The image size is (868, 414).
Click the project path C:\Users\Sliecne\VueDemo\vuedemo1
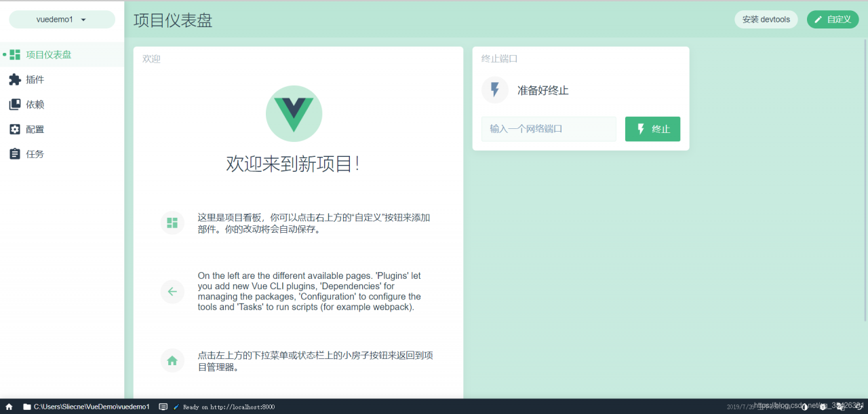pos(92,407)
